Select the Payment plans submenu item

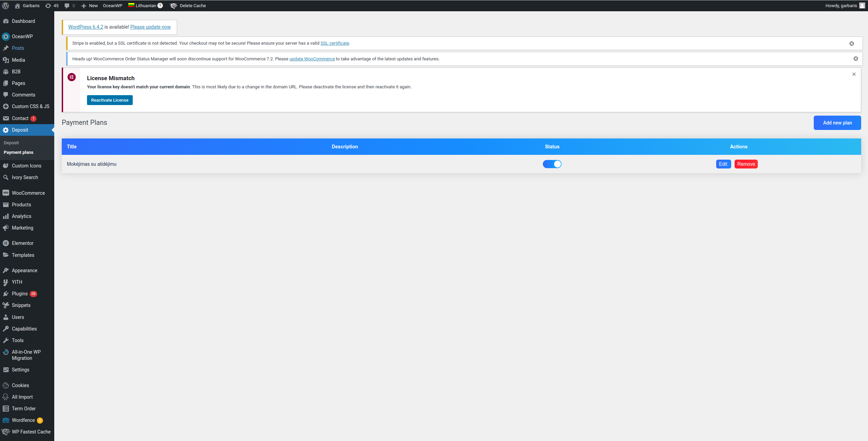pos(18,152)
